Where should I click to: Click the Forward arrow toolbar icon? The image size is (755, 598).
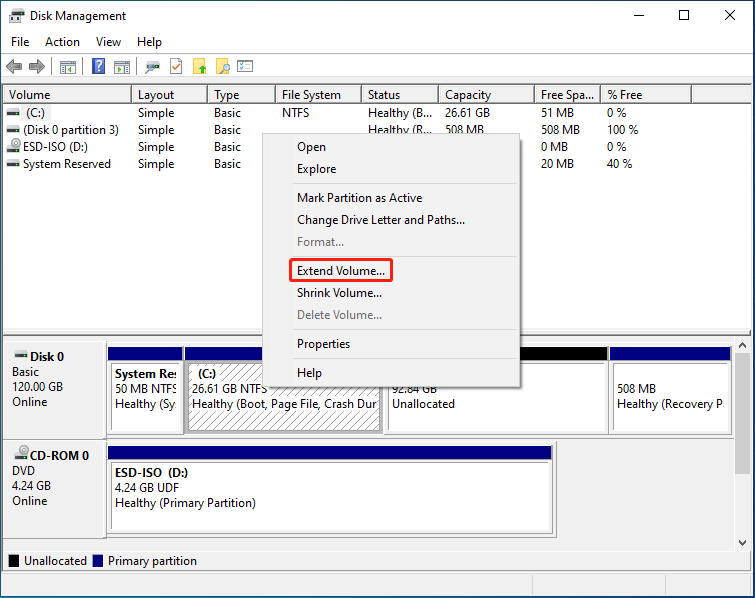click(37, 66)
